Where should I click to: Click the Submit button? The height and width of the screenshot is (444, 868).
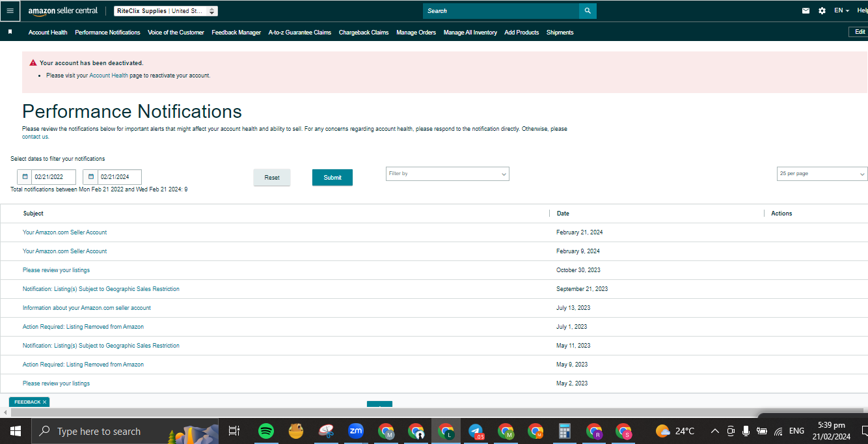click(332, 178)
